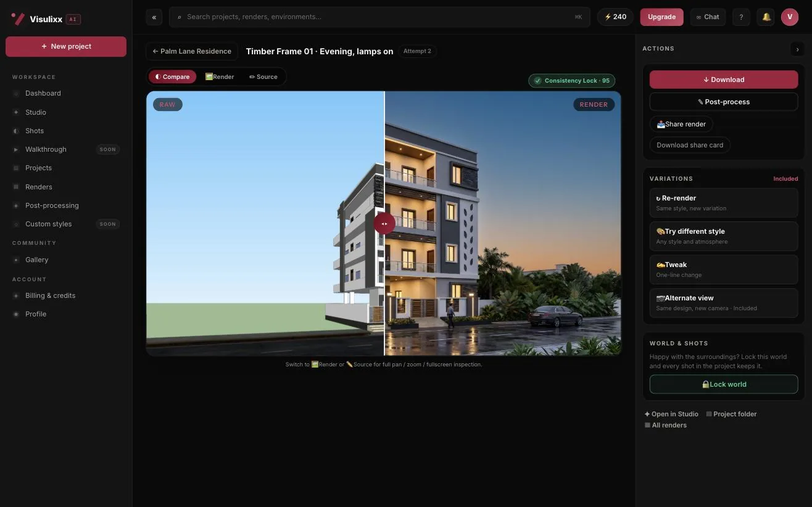
Task: Open Profile in sidebar
Action: 66,314
